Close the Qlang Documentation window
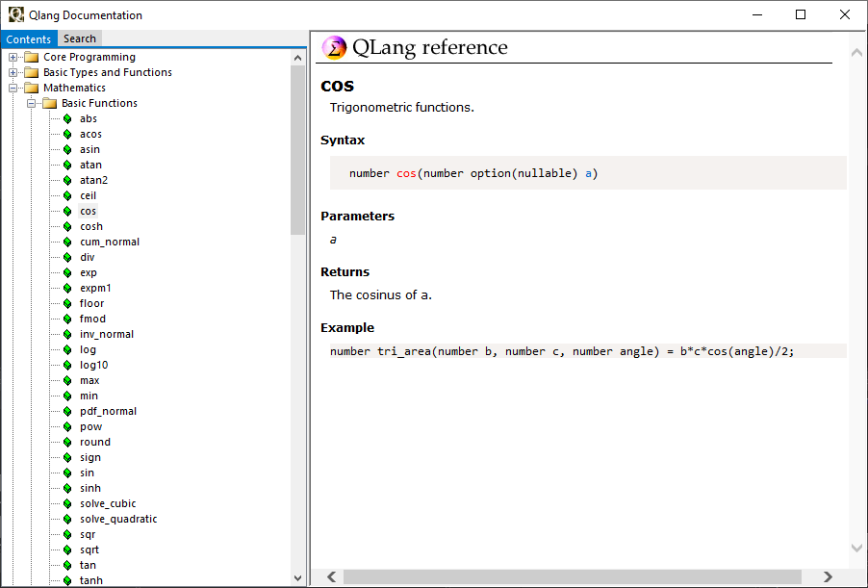Image resolution: width=868 pixels, height=588 pixels. tap(845, 15)
